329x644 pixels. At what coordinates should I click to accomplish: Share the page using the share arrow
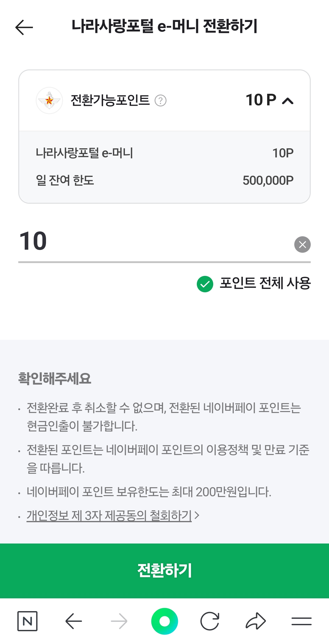tap(256, 621)
